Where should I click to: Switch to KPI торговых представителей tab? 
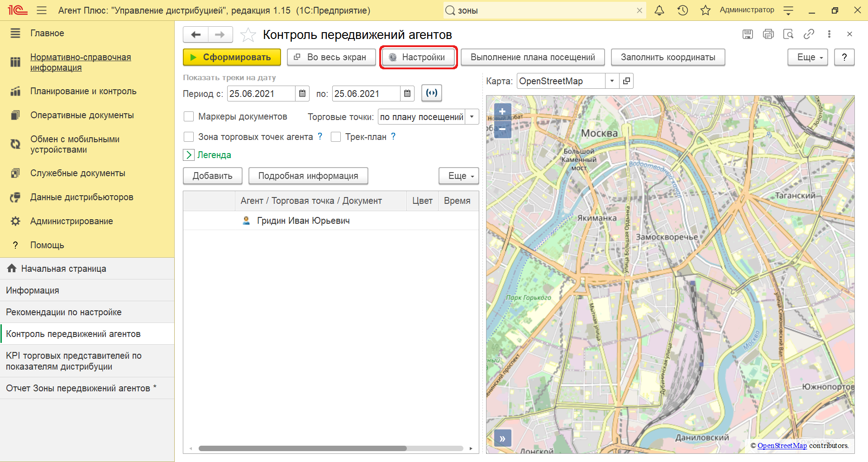pyautogui.click(x=87, y=361)
